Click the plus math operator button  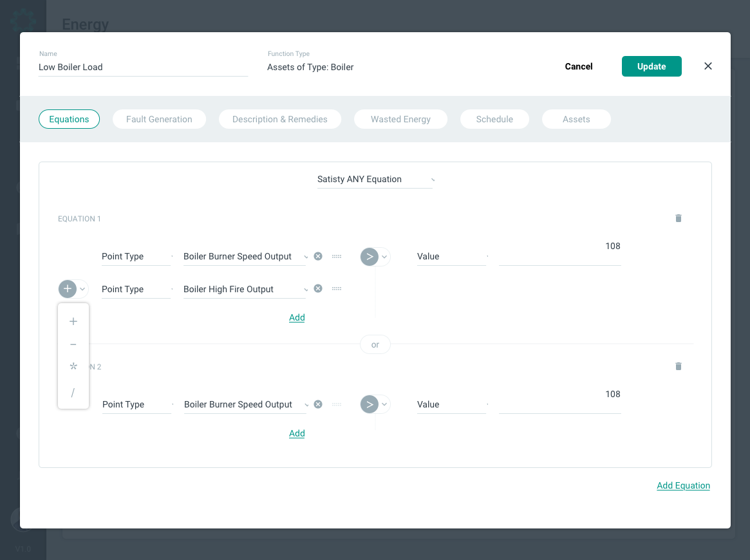click(x=66, y=288)
